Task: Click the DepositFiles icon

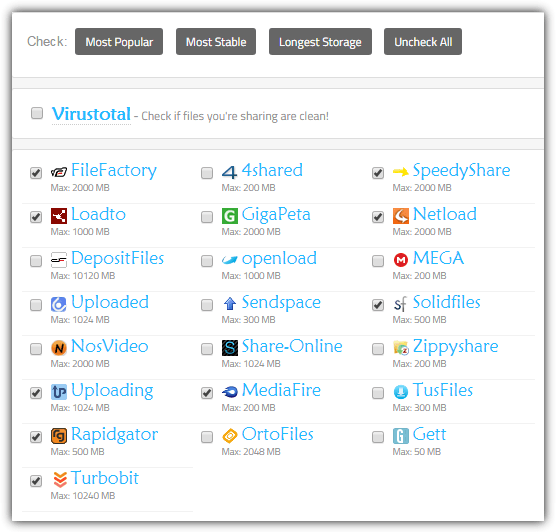Action: (x=59, y=260)
